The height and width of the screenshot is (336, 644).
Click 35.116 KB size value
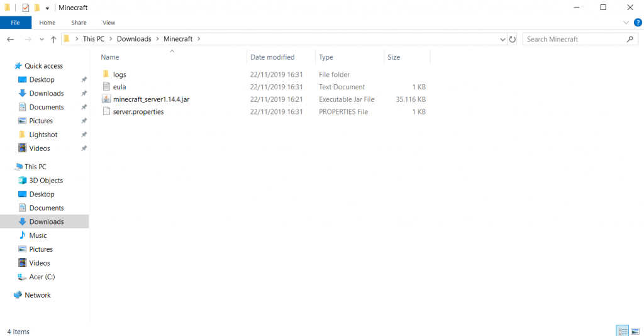click(x=410, y=99)
